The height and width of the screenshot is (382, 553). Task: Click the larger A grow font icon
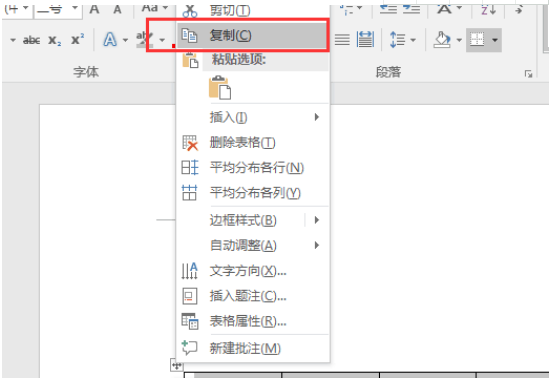pos(94,9)
